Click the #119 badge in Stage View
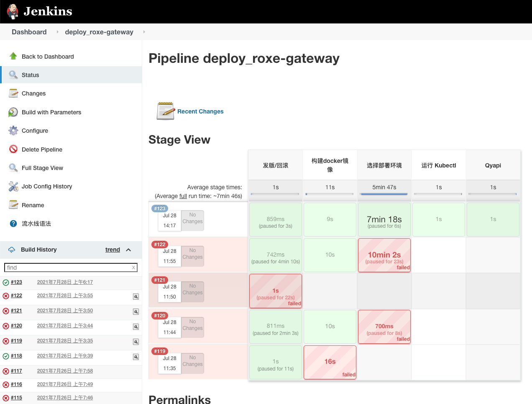 tap(160, 351)
